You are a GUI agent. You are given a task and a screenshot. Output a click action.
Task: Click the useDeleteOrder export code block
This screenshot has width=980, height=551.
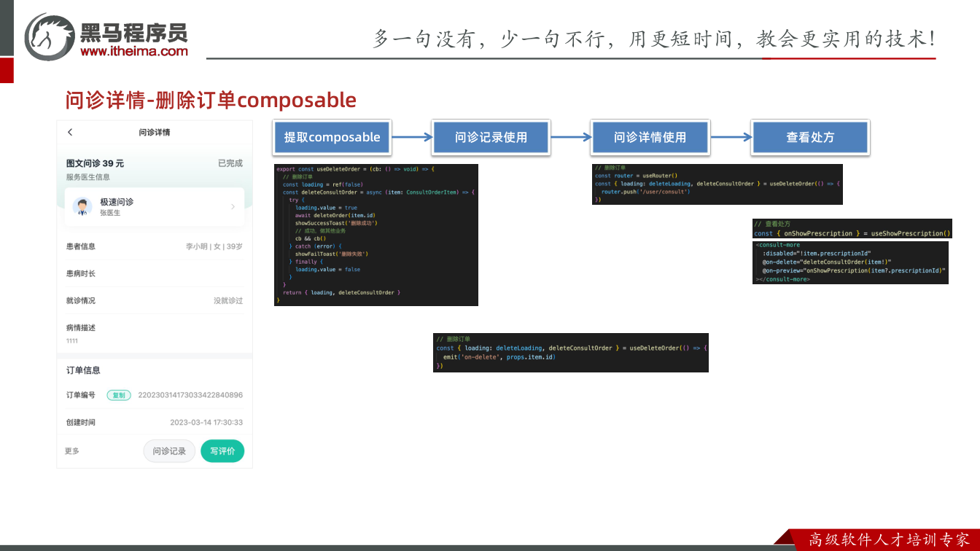[376, 235]
